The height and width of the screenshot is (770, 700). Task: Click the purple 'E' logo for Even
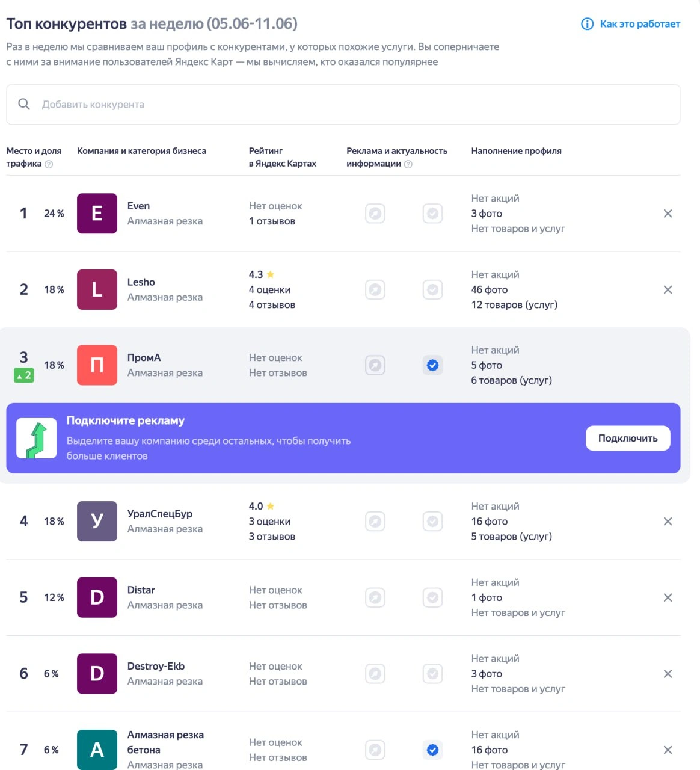coord(97,214)
